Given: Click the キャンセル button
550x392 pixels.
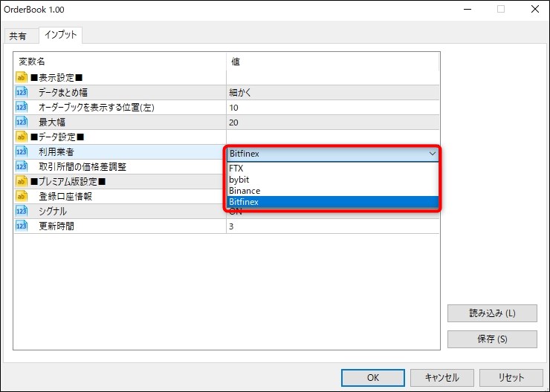Looking at the screenshot, I should coord(442,378).
